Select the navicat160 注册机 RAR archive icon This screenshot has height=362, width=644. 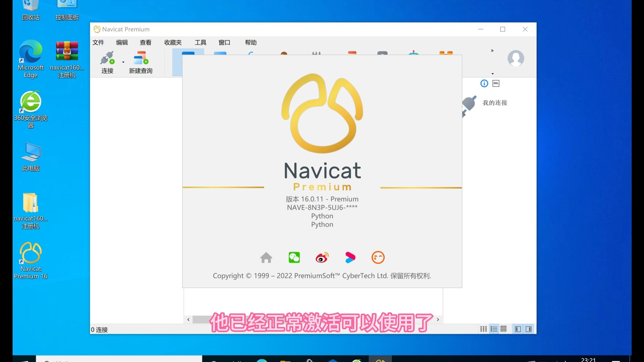tap(67, 59)
